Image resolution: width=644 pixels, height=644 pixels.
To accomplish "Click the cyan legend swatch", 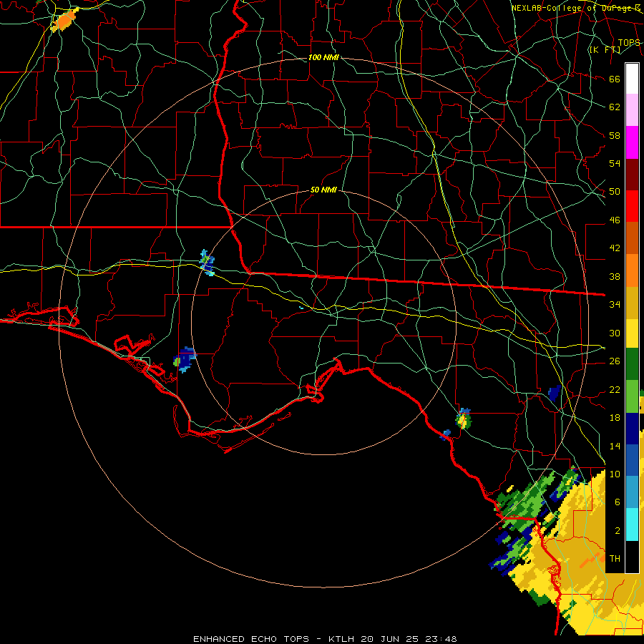I will click(x=632, y=525).
